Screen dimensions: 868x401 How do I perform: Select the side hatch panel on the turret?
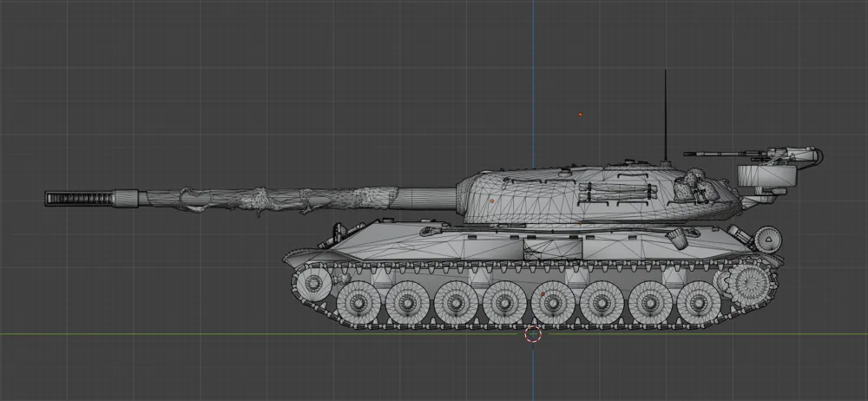click(x=623, y=185)
